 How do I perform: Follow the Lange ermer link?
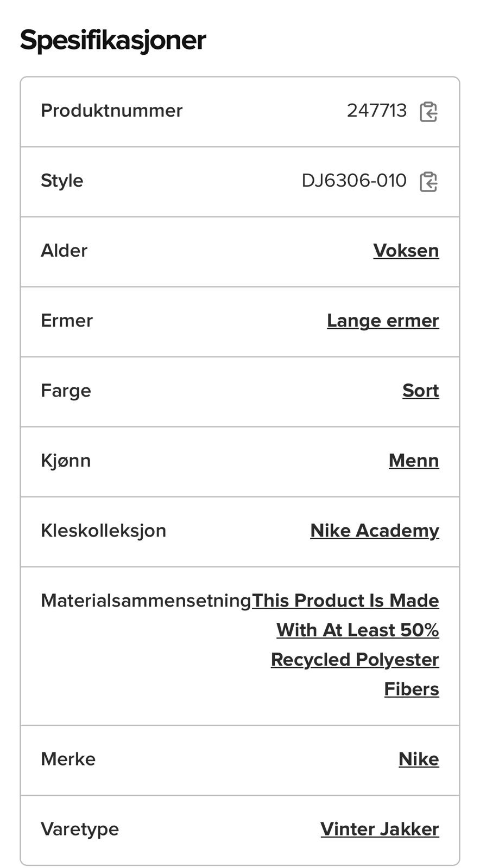pyautogui.click(x=382, y=321)
